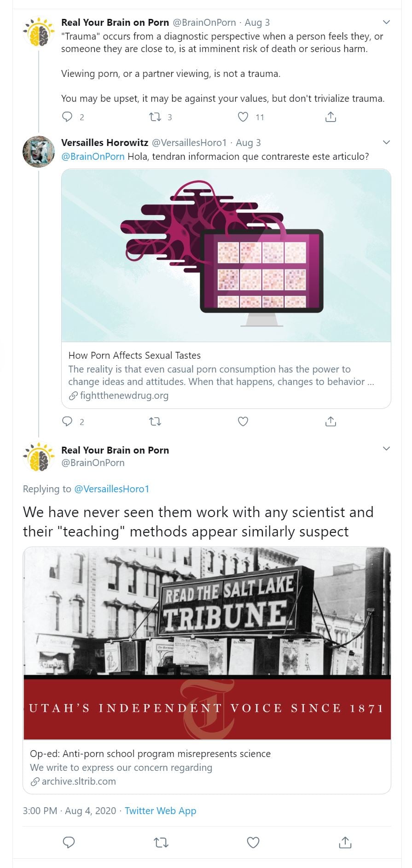Open the first tweet's chevron menu
Viewport: 412px width, 868px height.
[386, 22]
